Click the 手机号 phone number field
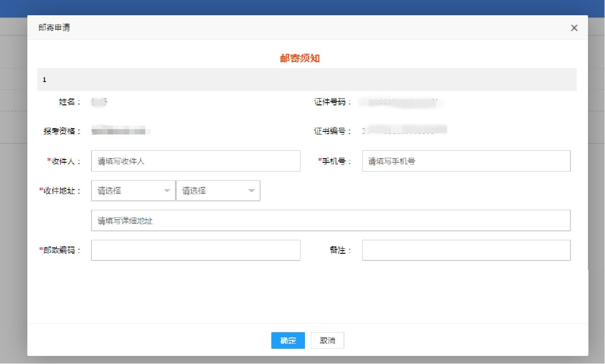The height and width of the screenshot is (364, 605). [466, 160]
